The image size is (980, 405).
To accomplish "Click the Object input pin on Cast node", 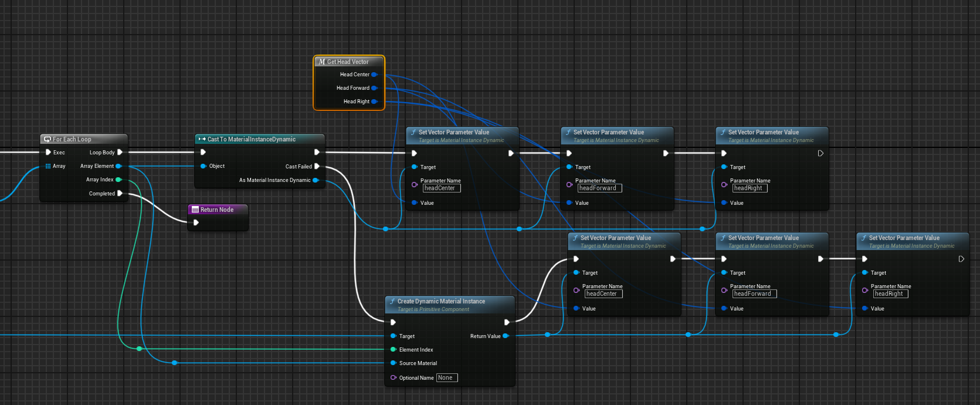I will (x=204, y=166).
